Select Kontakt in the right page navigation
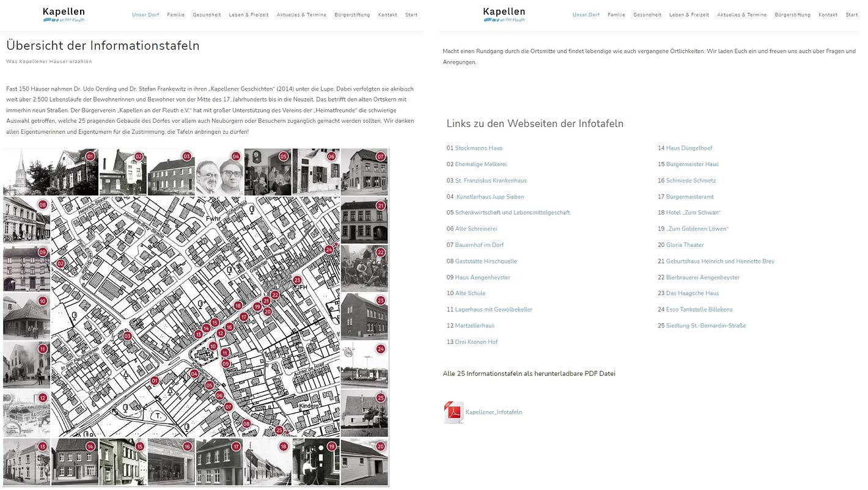 point(827,15)
